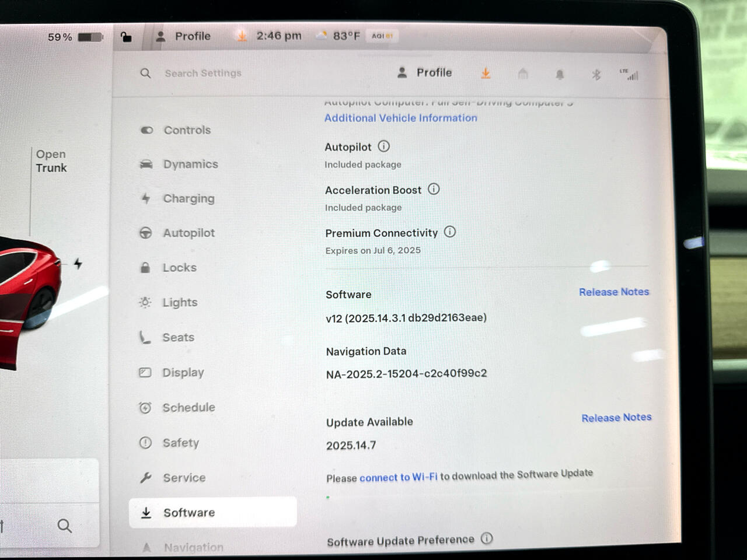Image resolution: width=747 pixels, height=560 pixels.
Task: Open Release Notes for current Software
Action: click(614, 292)
